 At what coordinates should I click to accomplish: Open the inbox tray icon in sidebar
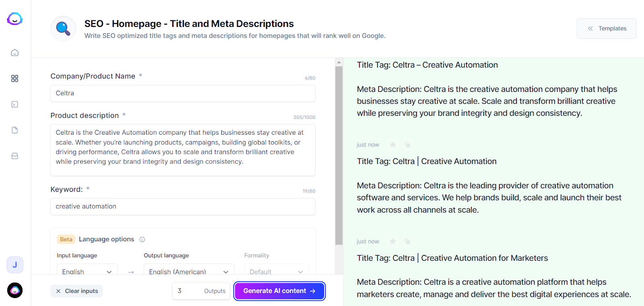[15, 156]
